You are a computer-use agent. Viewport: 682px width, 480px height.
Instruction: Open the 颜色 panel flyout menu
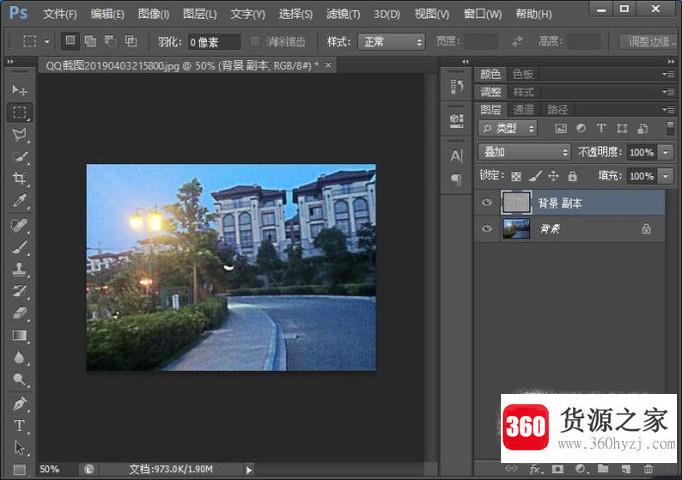click(669, 74)
